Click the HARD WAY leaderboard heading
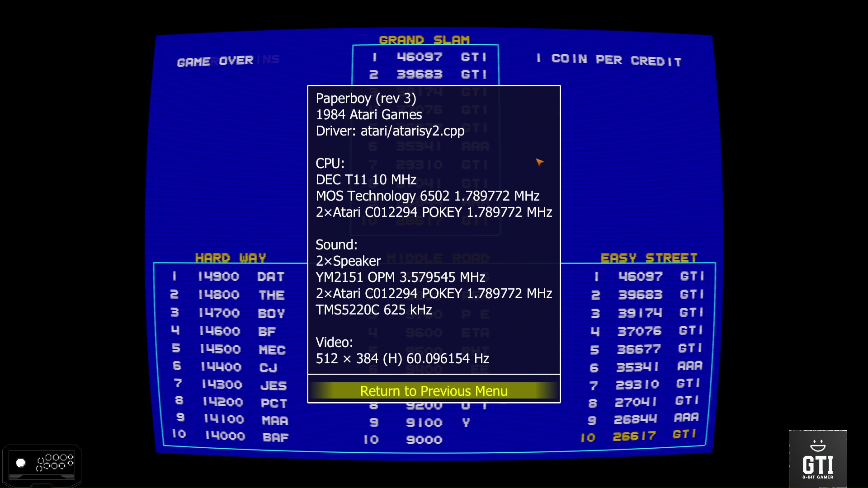Viewport: 868px width, 488px height. tap(231, 258)
